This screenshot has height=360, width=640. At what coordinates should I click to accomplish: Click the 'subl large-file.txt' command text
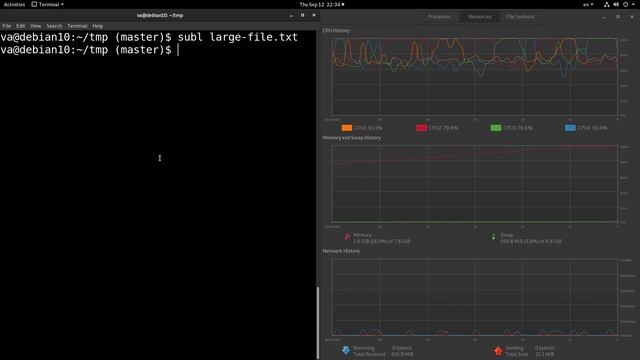[x=238, y=37]
